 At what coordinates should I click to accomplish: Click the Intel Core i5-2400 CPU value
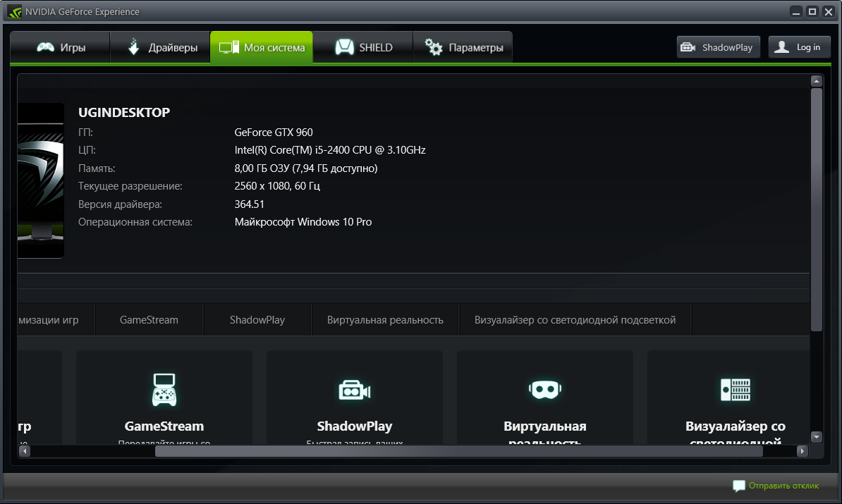click(x=330, y=150)
